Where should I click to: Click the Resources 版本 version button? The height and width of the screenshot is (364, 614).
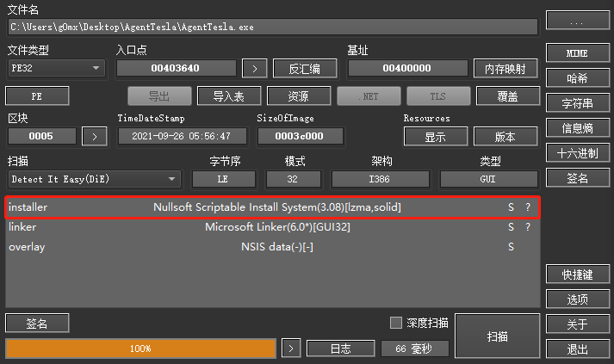point(505,137)
